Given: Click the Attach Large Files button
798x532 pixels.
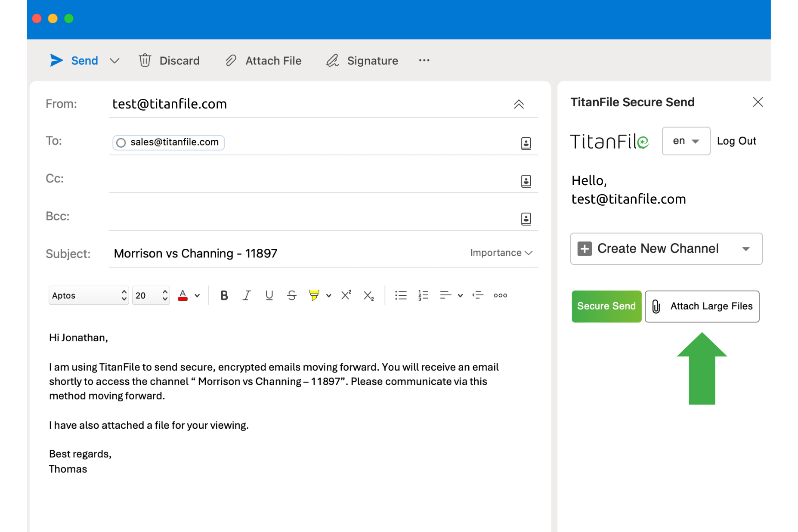Looking at the screenshot, I should [x=702, y=306].
